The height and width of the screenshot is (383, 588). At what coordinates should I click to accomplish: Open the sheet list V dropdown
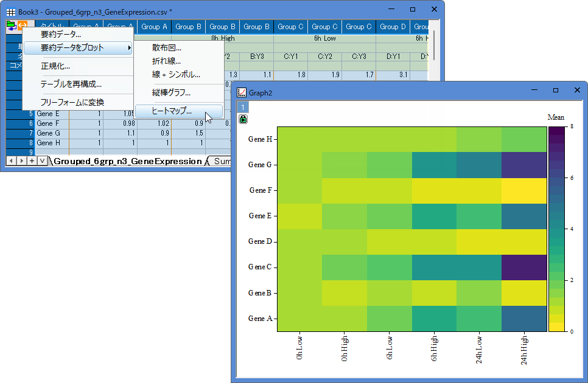[x=42, y=161]
